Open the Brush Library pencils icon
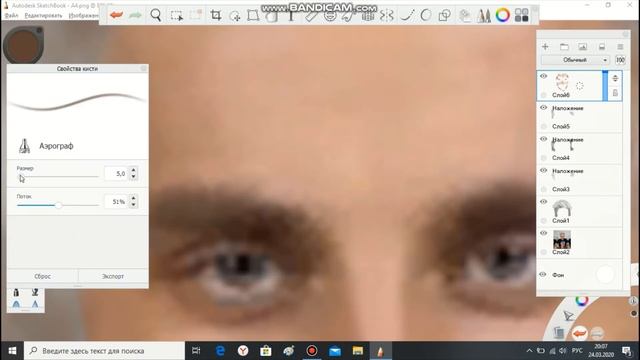Viewport: 640px width, 360px height. (x=484, y=16)
